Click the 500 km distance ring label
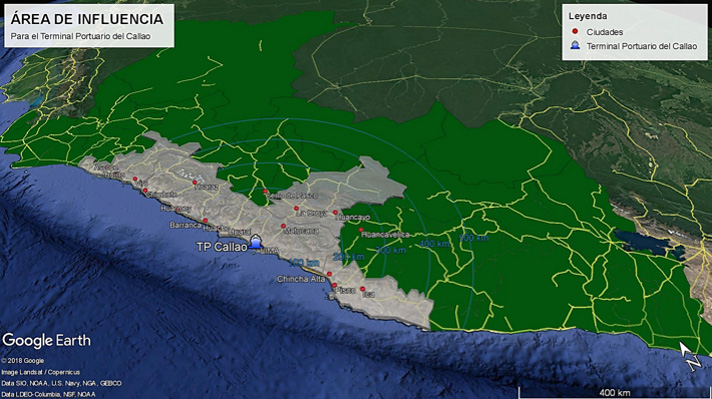This screenshot has width=712, height=399. coord(474,237)
